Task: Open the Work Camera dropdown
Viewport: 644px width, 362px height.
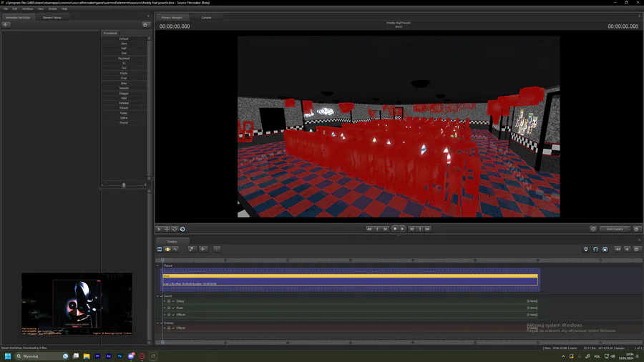Action: pyautogui.click(x=615, y=229)
